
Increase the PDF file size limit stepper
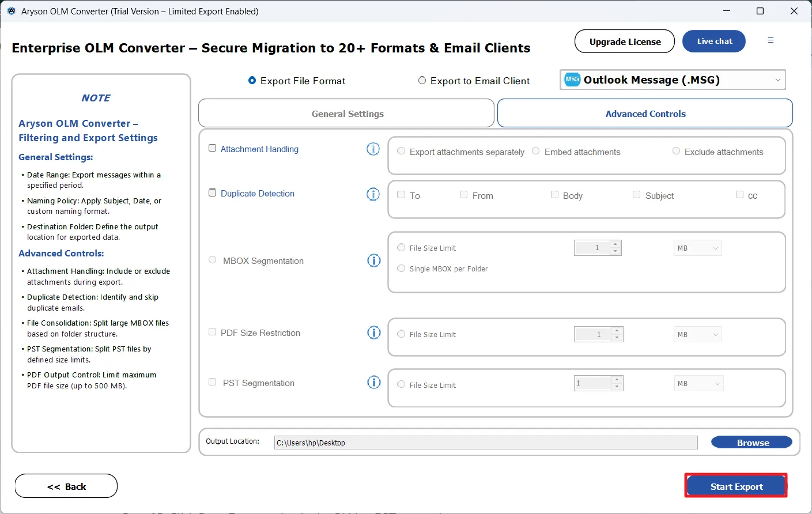click(617, 331)
